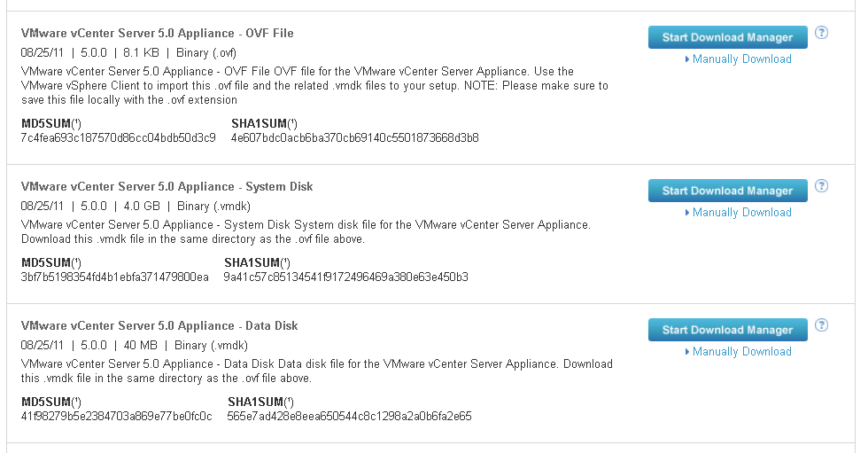Select the Data Disk MD5 hash starting 41f982
Screen dimensions: 868x453
coord(116,416)
